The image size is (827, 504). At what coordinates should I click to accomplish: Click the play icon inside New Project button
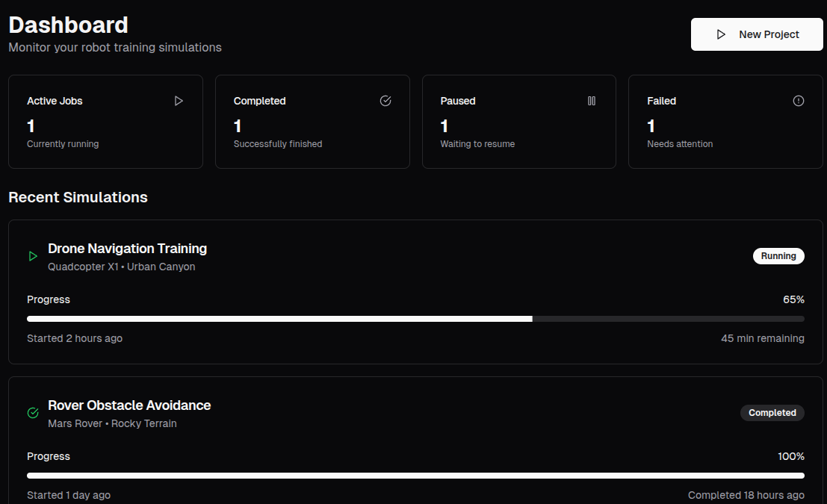click(721, 34)
